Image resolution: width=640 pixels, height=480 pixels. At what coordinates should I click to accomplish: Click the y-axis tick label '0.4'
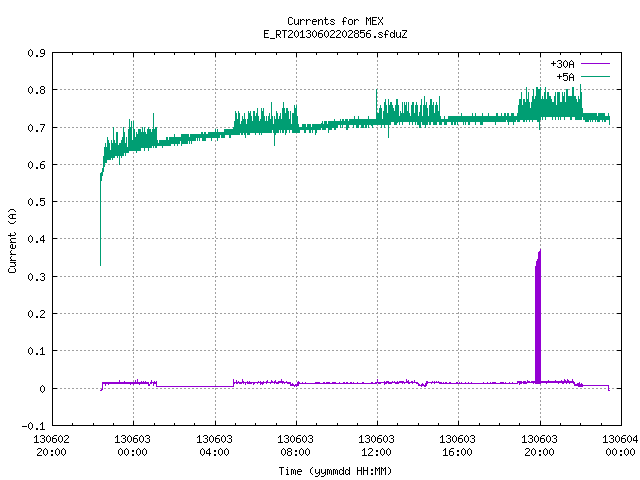coord(36,239)
